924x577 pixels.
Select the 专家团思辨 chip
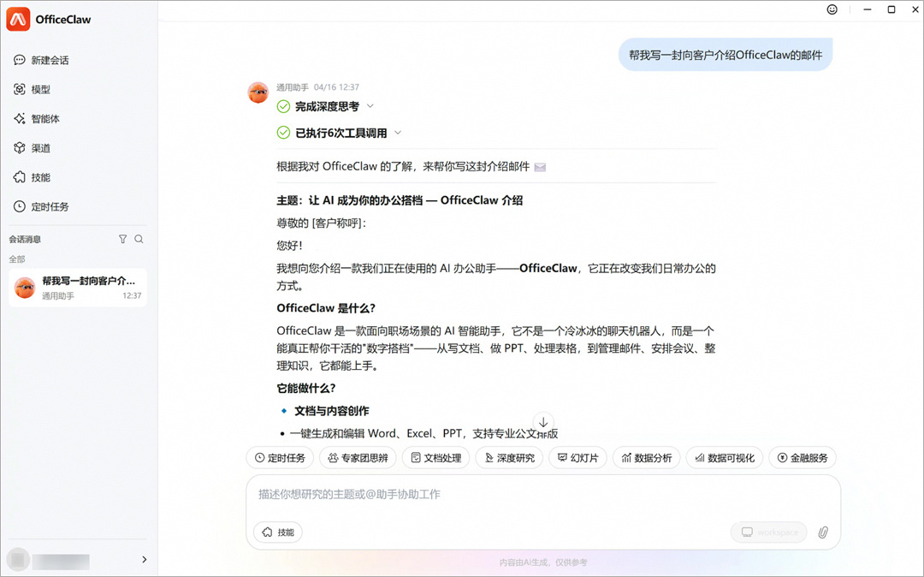[358, 458]
